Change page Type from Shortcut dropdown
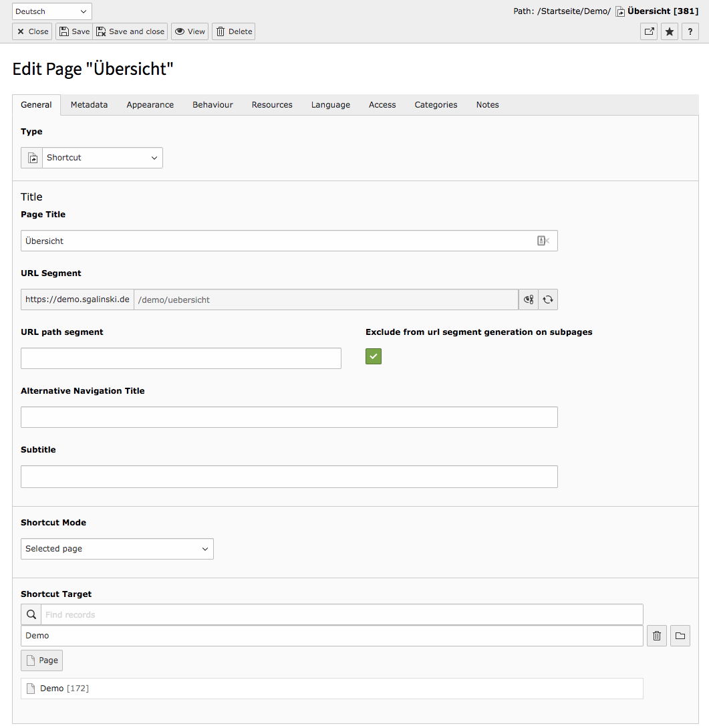 (x=102, y=157)
